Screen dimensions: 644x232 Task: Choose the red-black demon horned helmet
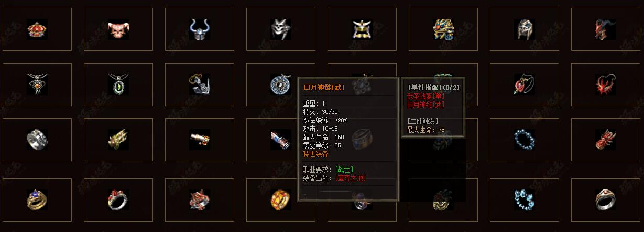click(606, 29)
